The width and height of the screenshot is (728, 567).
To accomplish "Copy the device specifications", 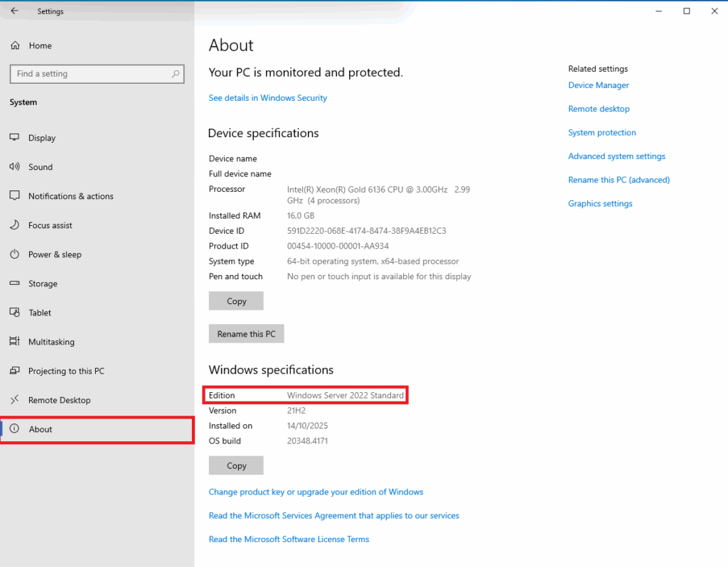I will pos(236,301).
